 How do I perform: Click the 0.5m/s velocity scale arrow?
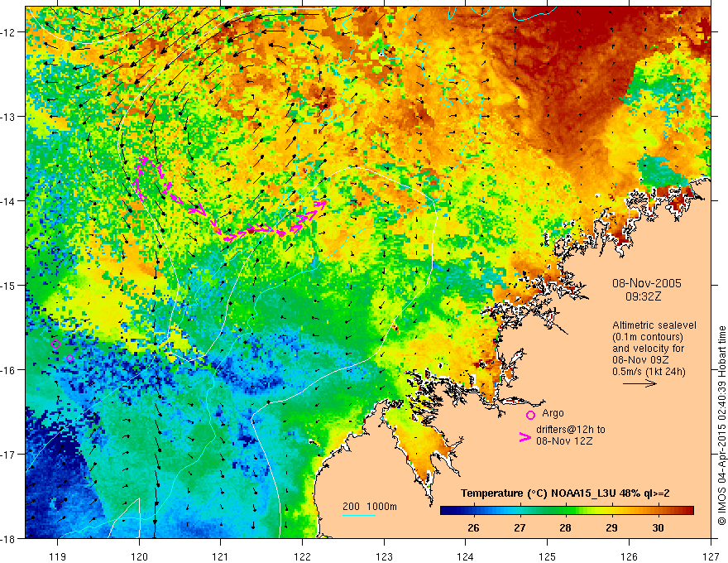tap(639, 383)
